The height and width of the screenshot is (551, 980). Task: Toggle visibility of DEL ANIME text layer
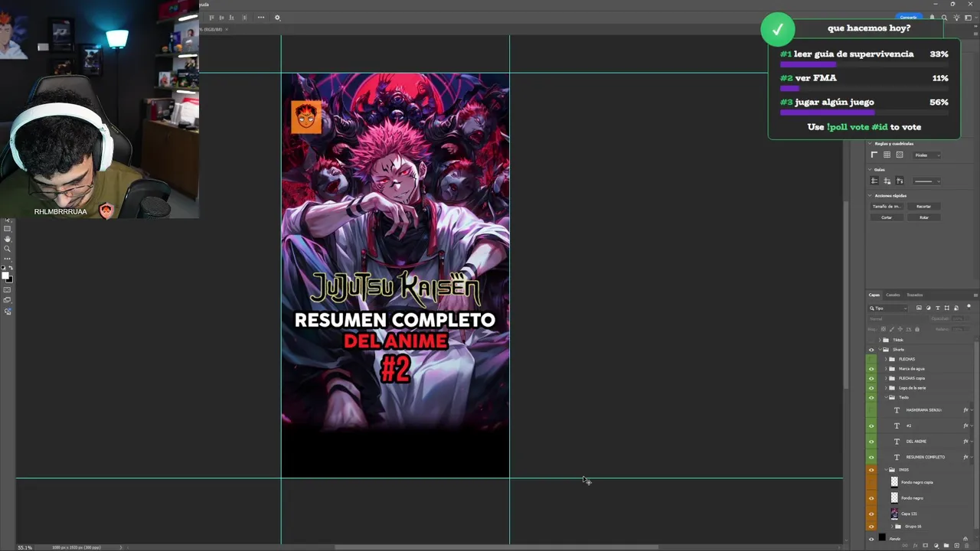[x=871, y=442]
